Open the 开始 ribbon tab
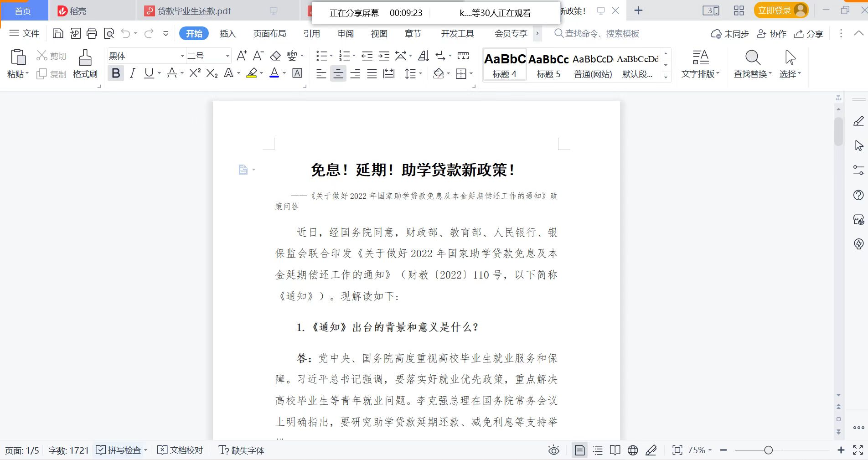Screen dimensions: 868x460 point(194,33)
